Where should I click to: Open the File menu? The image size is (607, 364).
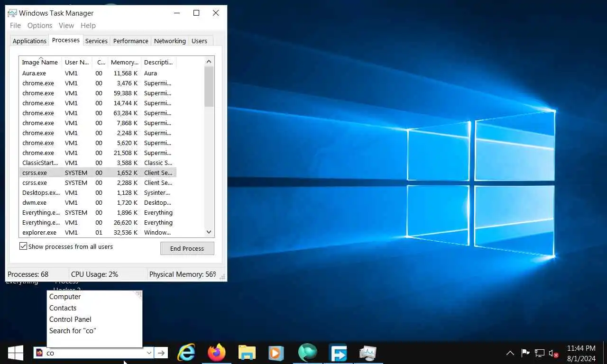15,26
